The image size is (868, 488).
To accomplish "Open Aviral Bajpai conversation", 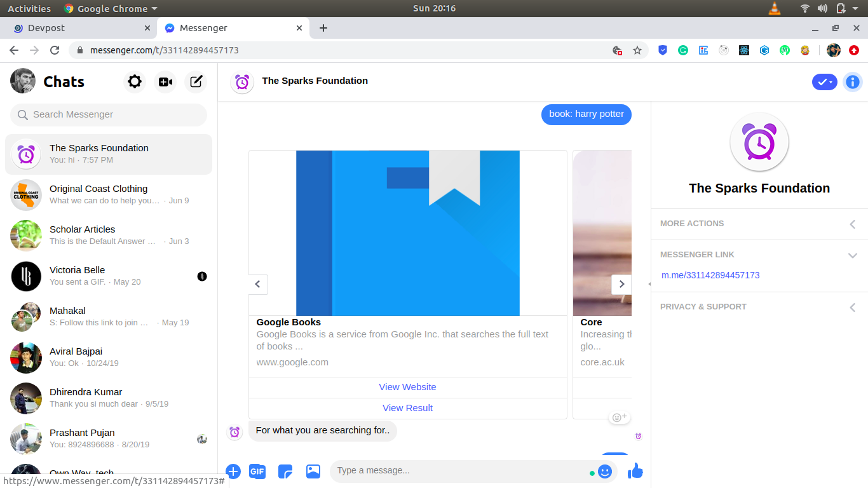I will click(109, 357).
